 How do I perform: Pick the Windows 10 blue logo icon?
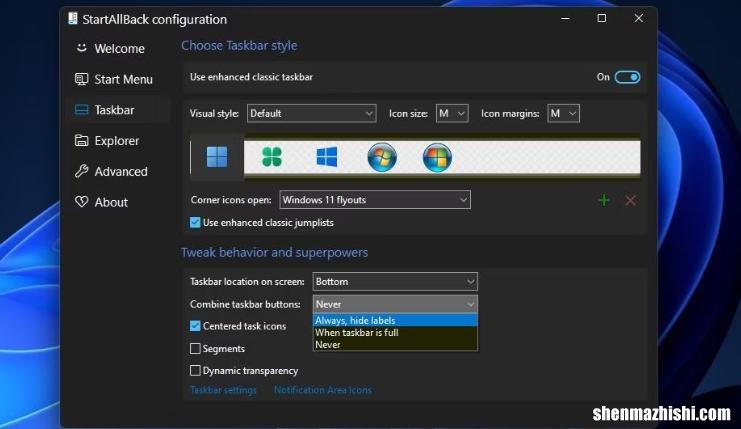click(x=327, y=157)
